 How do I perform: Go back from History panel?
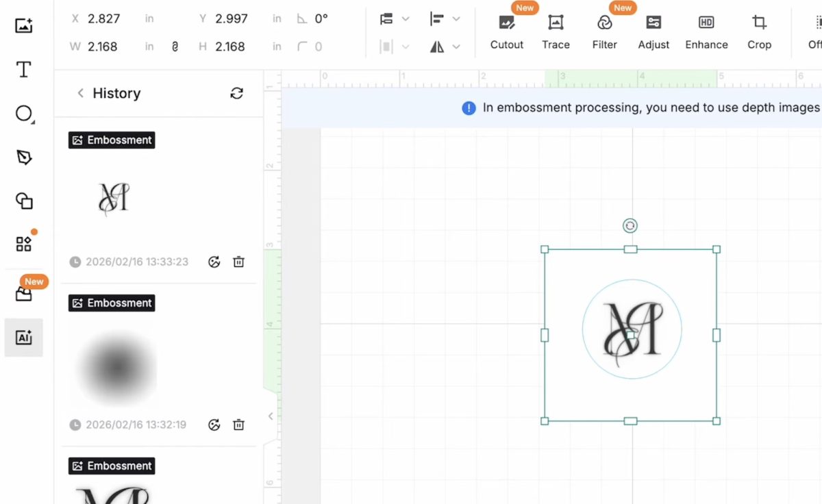pyautogui.click(x=80, y=93)
